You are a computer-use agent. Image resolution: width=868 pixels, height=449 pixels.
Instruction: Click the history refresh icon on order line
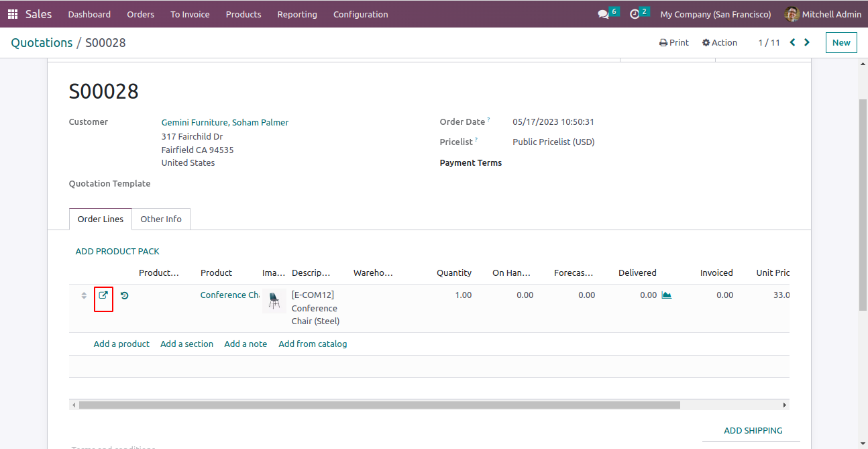125,295
